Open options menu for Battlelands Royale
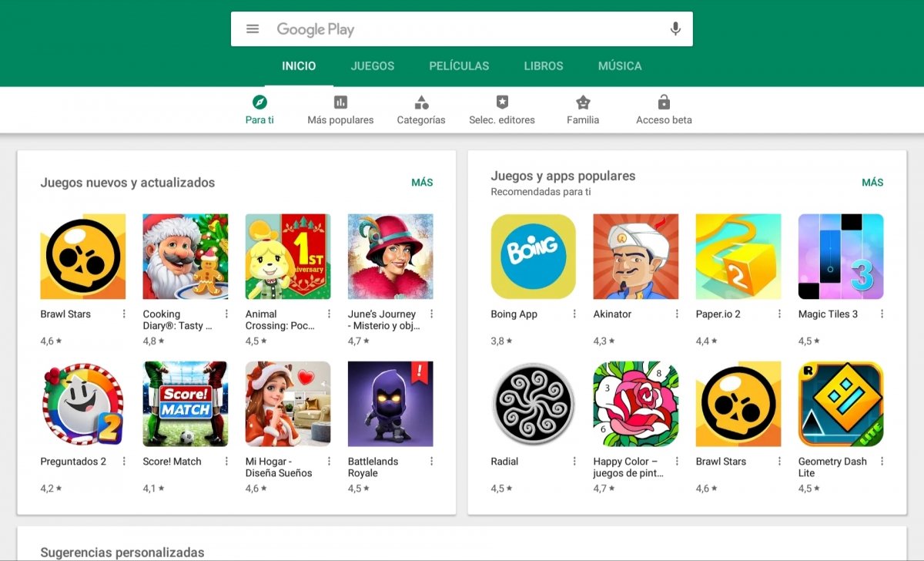Screen dimensions: 924x561 (x=431, y=461)
